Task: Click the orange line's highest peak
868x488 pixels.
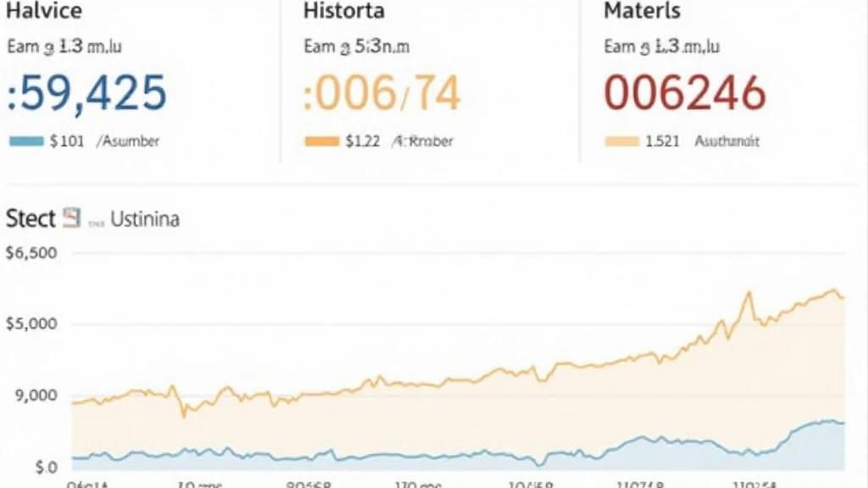Action: point(749,293)
